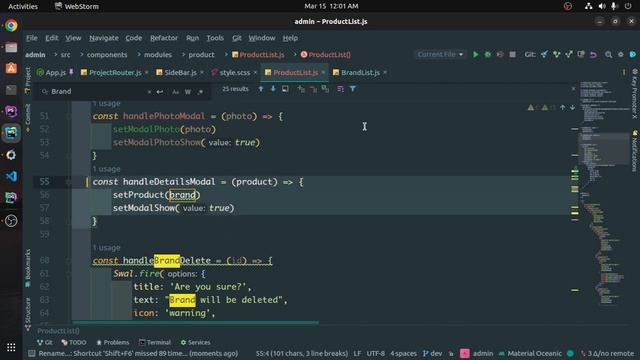
Task: Toggle Match Case option in search
Action: (176, 92)
